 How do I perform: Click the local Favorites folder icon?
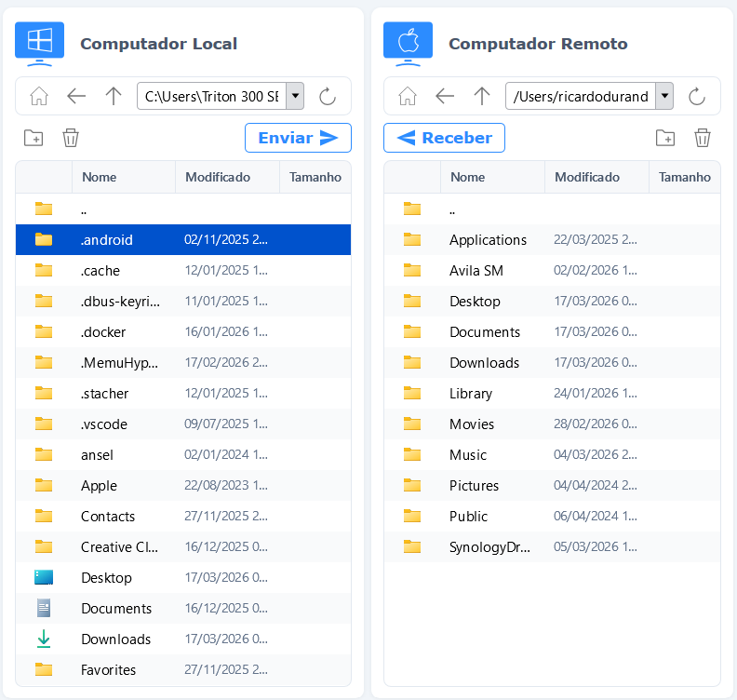(44, 669)
